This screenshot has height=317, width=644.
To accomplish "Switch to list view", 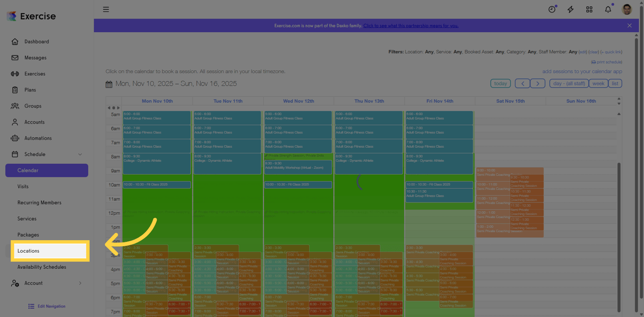I will click(615, 83).
